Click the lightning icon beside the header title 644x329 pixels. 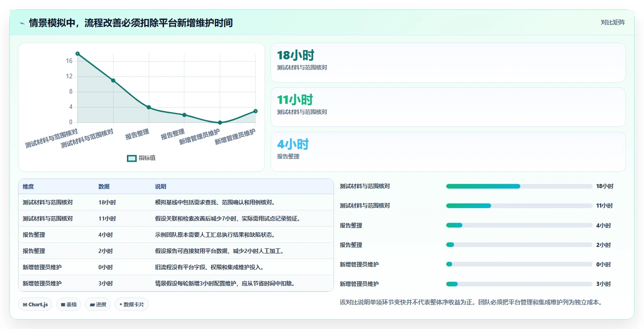(x=22, y=23)
